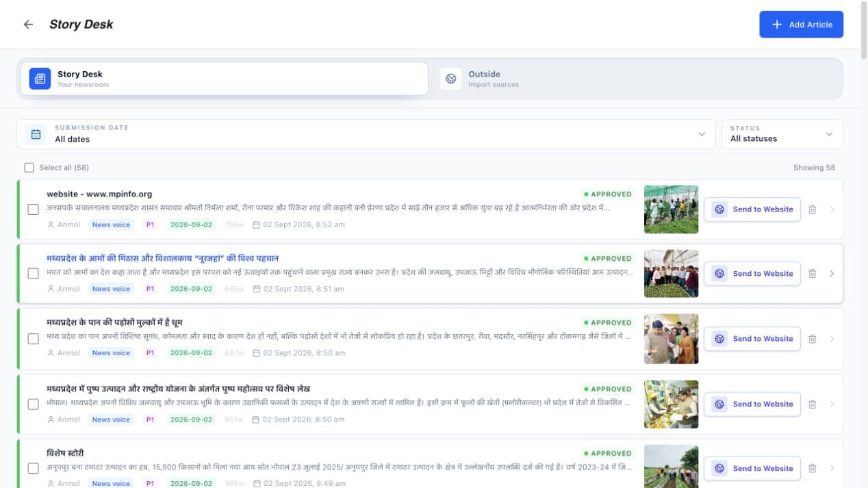
Task: Send the 'पान की पड़ोसी मुल्कों' article to website
Action: click(752, 339)
